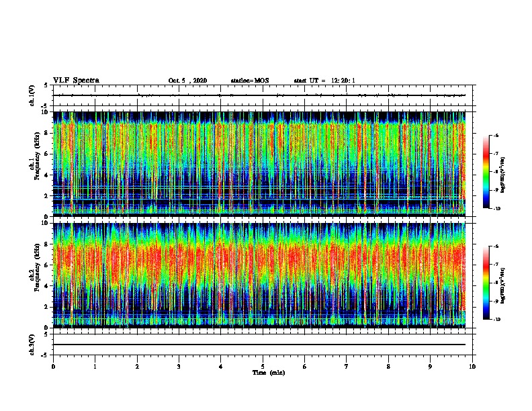Click the ch.2 "Frequency (kHz)" axis label
The width and height of the screenshot is (532, 411).
click(x=38, y=267)
